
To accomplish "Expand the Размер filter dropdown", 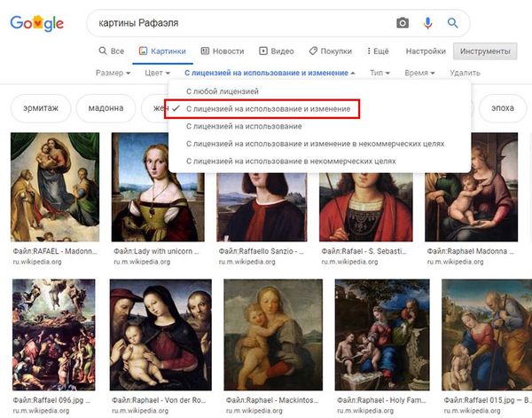I will point(113,73).
